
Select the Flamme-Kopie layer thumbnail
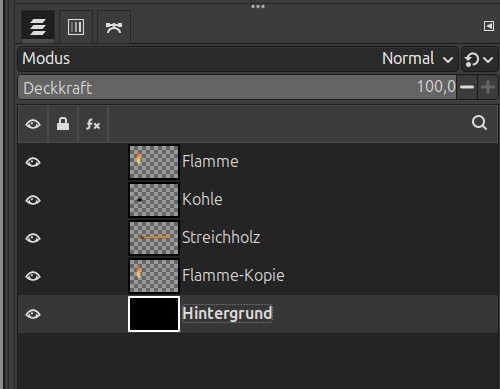point(154,276)
